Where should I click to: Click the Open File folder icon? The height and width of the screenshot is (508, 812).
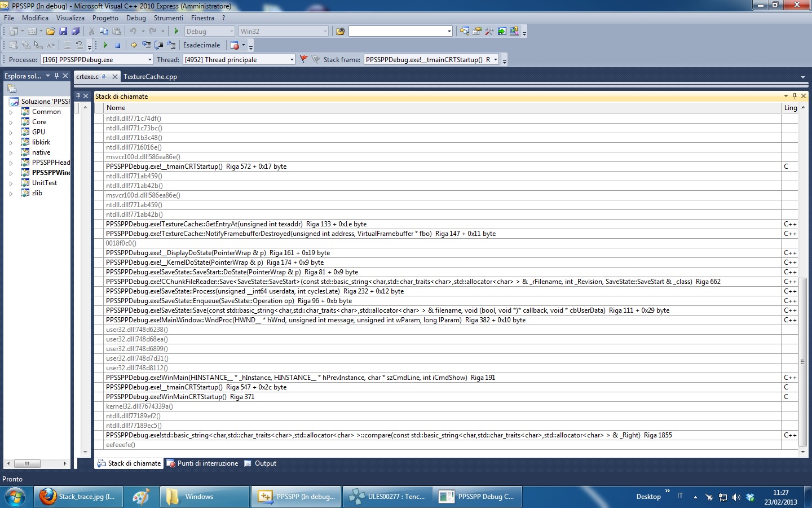(x=51, y=32)
